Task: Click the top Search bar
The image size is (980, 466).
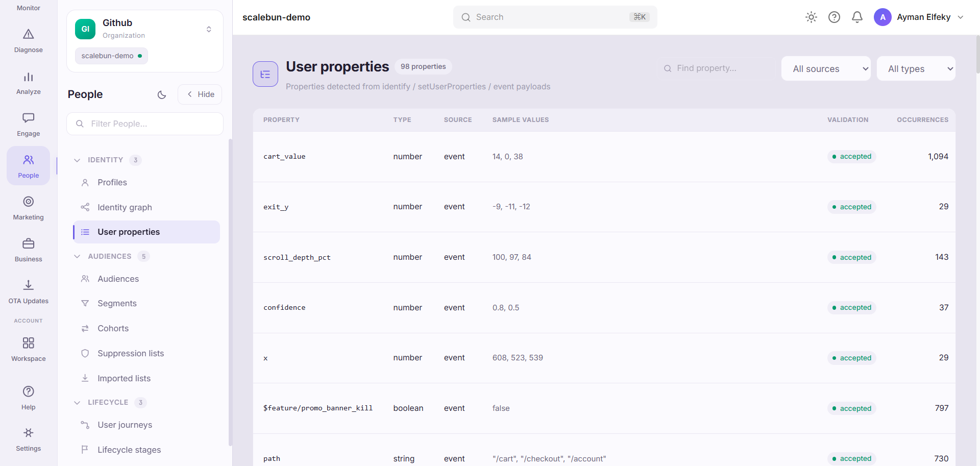Action: pos(555,17)
